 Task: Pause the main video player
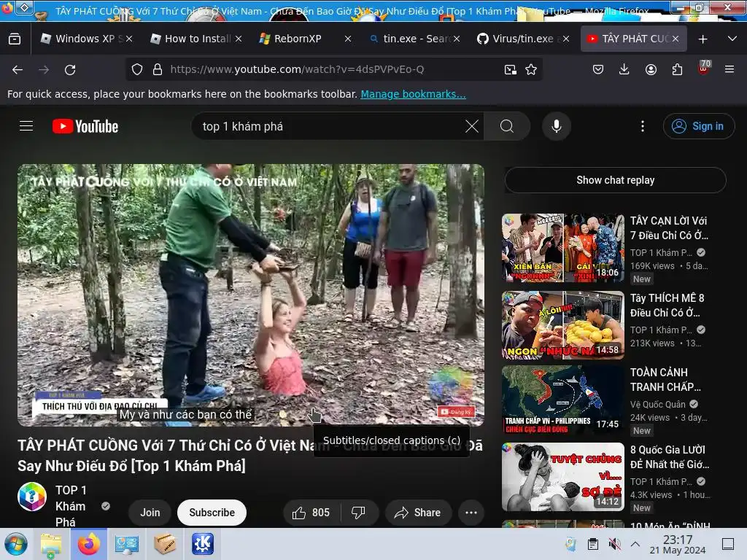[251, 295]
